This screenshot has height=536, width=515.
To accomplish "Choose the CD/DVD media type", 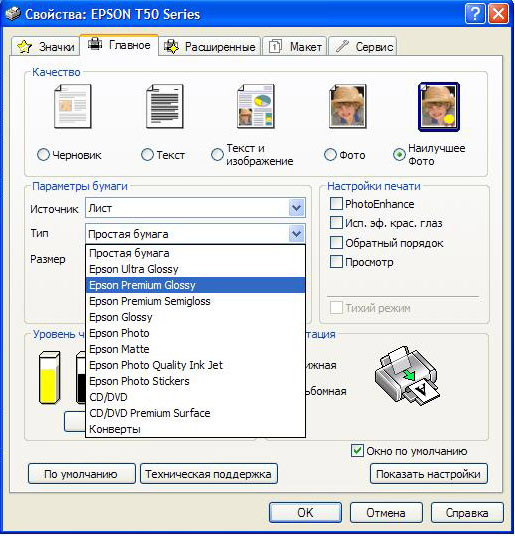I will [195, 397].
